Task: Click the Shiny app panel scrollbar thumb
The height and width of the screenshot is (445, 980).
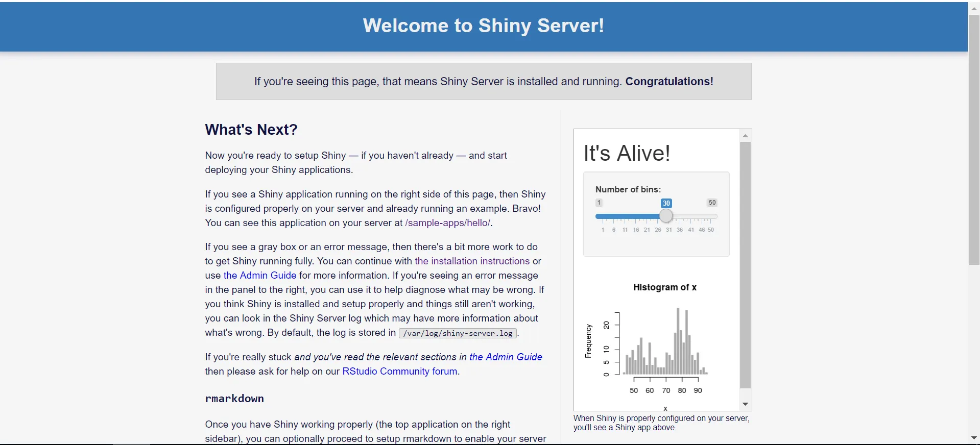Action: [x=746, y=265]
